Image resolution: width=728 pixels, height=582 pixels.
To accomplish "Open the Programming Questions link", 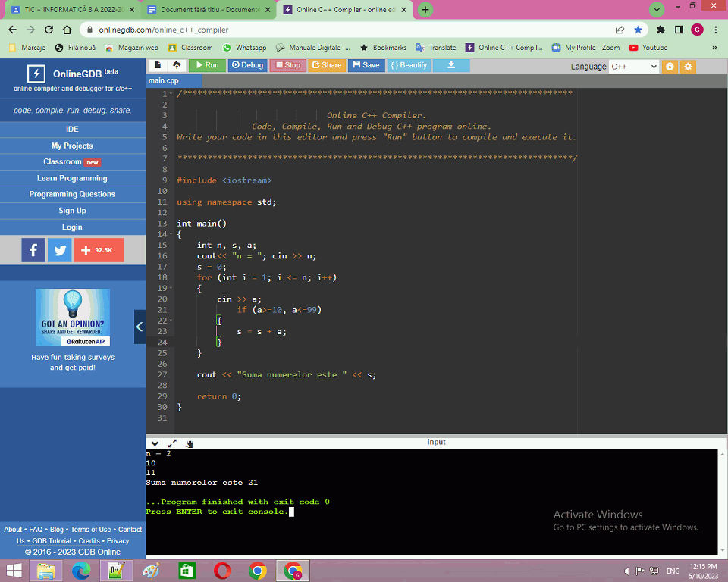I will coord(72,194).
